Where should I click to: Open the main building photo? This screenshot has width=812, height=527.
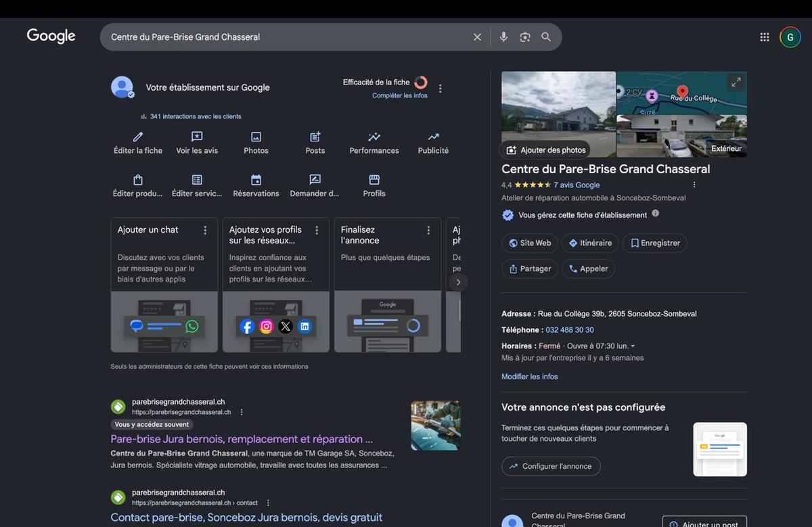pos(558,114)
